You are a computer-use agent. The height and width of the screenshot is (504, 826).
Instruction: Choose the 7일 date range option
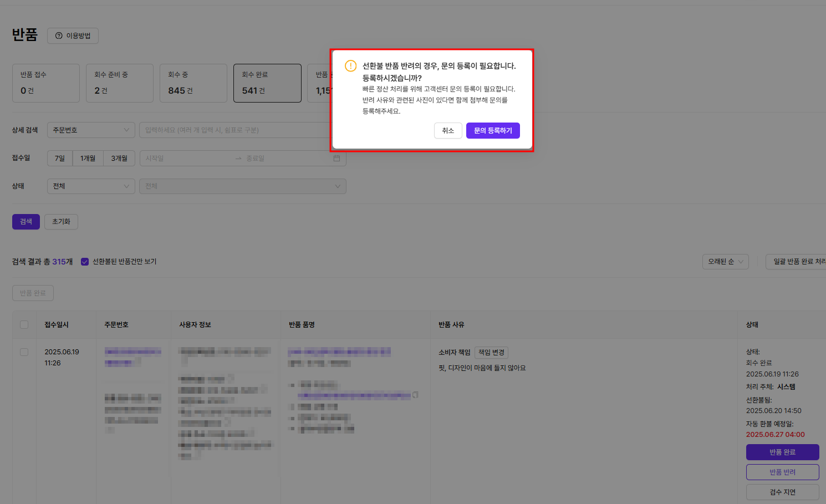tap(60, 158)
